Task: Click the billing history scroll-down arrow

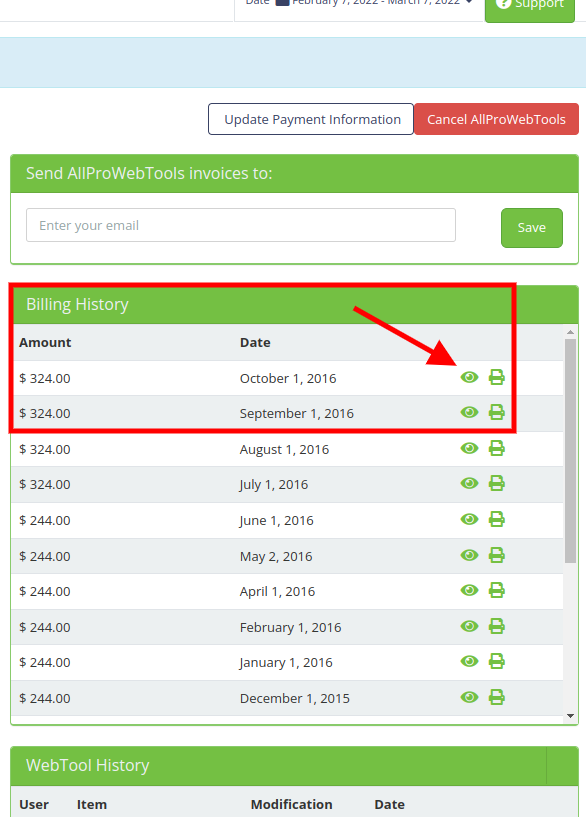Action: click(570, 716)
